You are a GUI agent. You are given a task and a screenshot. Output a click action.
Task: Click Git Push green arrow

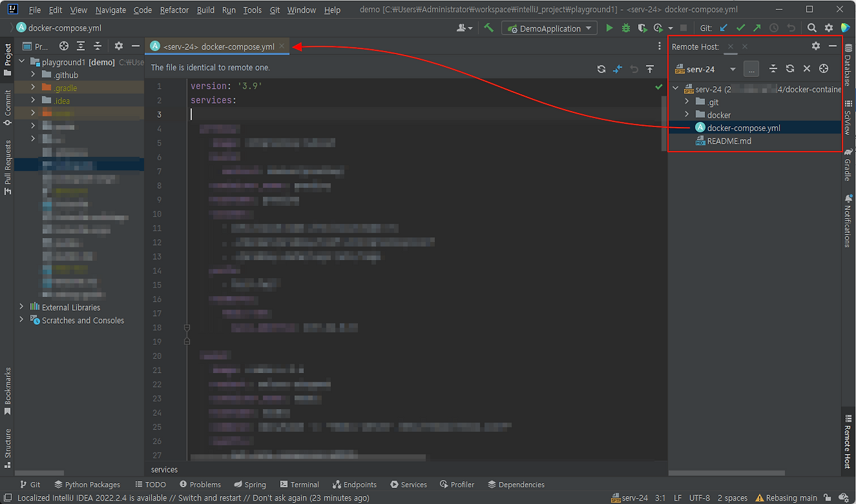757,28
